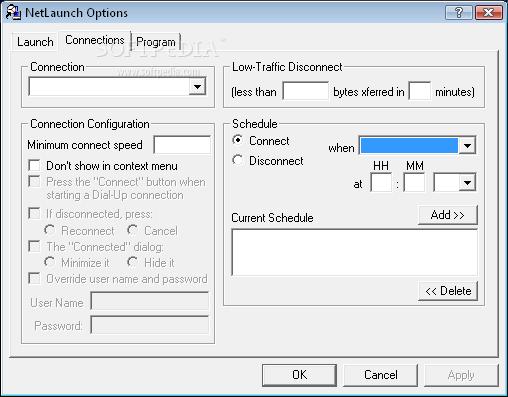Click the minutes input field
The image size is (508, 397).
click(419, 91)
